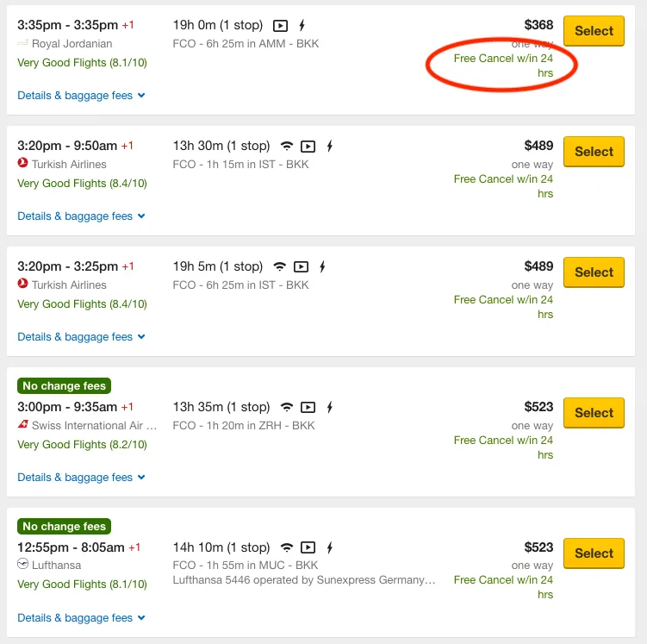Screen dimensions: 647x644
Task: Click the entertainment icon on the Swiss flight
Action: tap(308, 408)
